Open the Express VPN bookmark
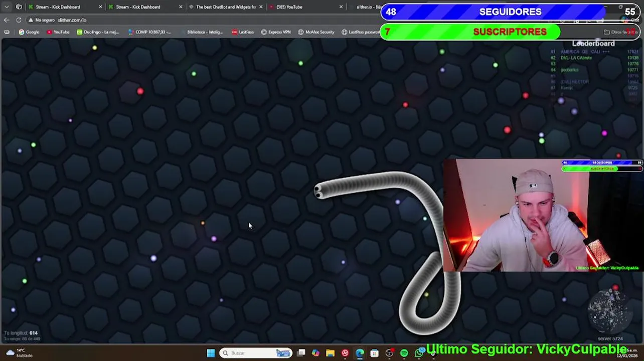This screenshot has width=644, height=361. pos(276,32)
